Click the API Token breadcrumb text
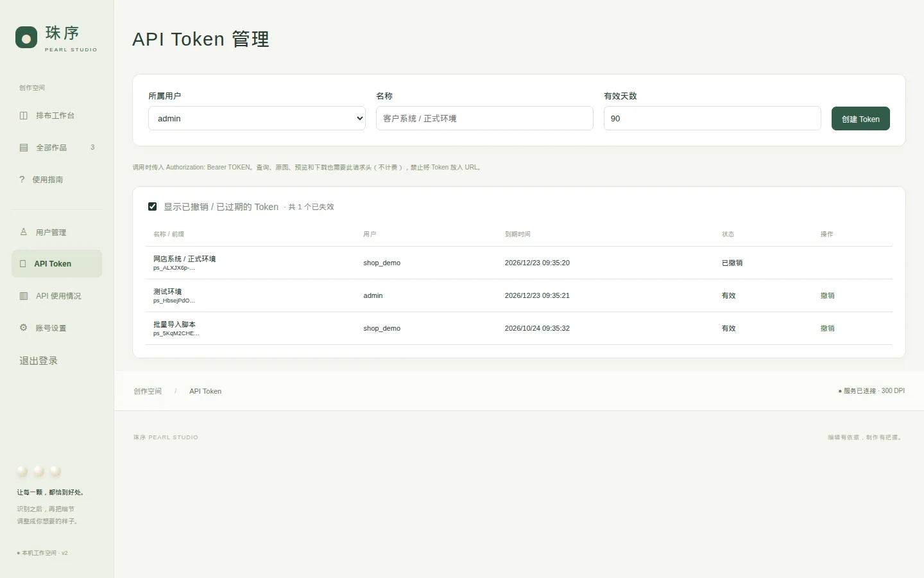The image size is (924, 578). (x=205, y=391)
